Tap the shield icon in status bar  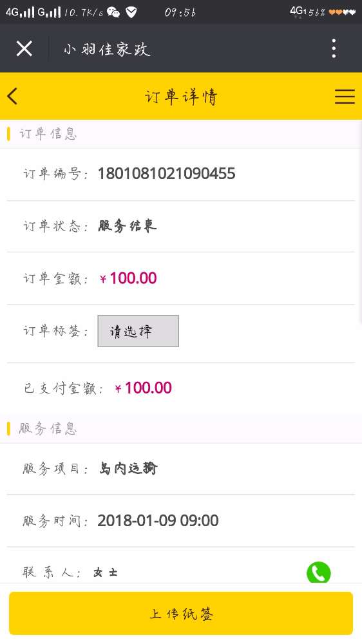[131, 12]
